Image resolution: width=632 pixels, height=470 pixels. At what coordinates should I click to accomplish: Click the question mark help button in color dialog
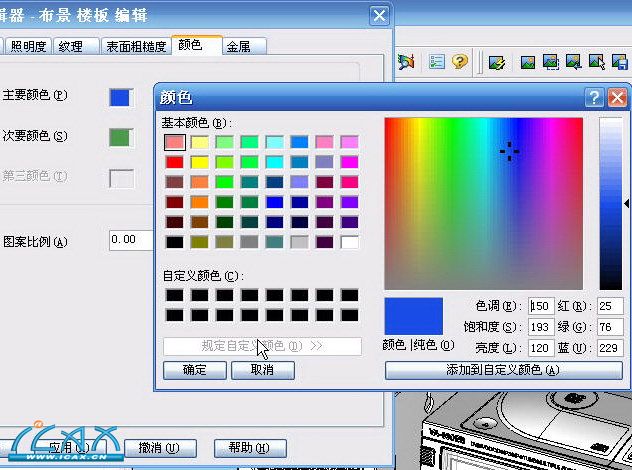tap(594, 98)
